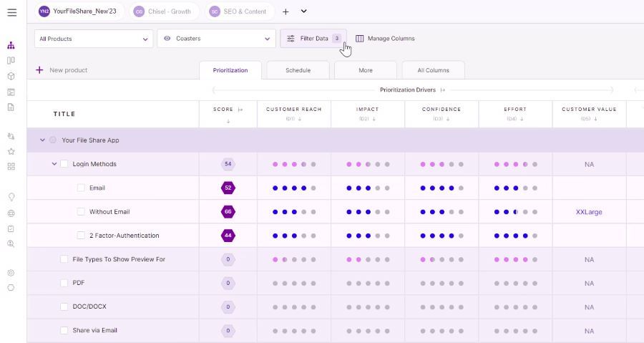Switch to the Schedule tab
This screenshot has height=343, width=644.
(x=298, y=70)
